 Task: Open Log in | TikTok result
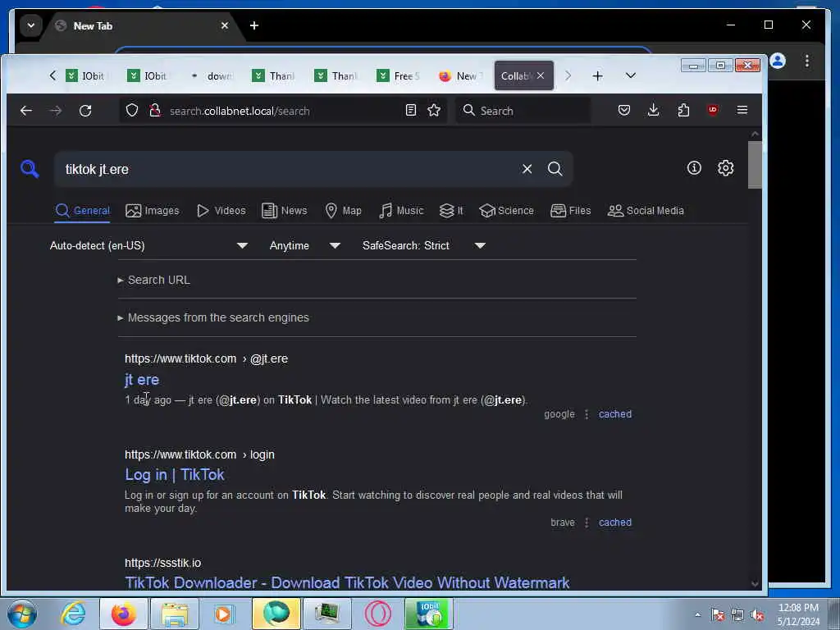(x=175, y=475)
